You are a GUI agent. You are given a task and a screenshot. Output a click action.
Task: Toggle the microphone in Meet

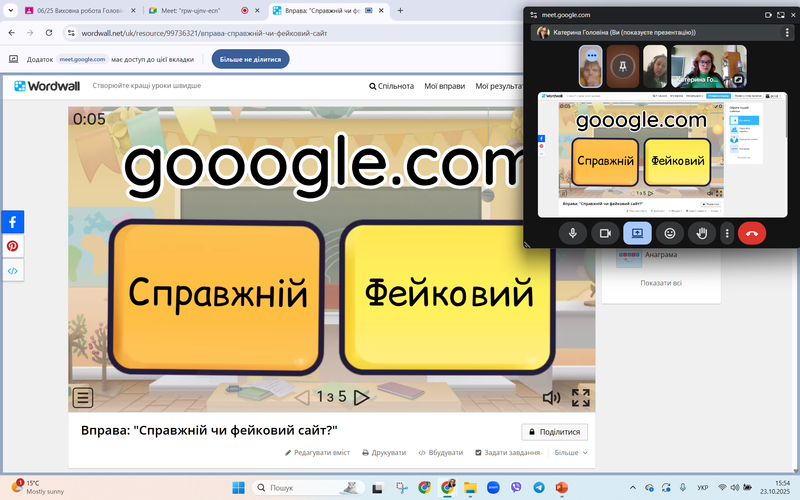point(573,233)
